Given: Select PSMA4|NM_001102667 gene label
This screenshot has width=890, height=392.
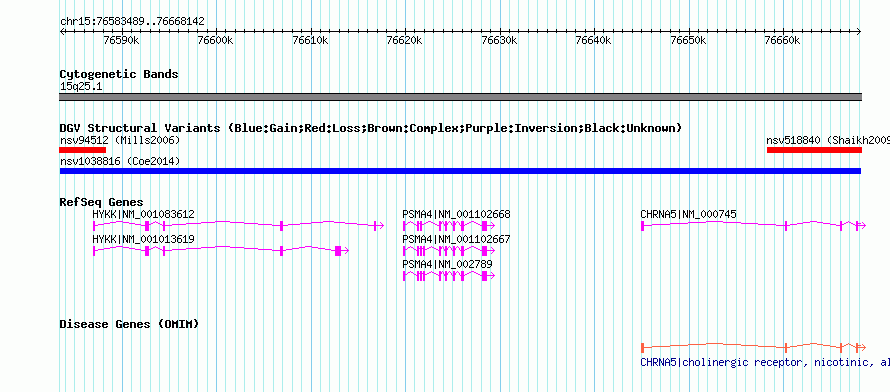Looking at the screenshot, I should coord(456,239).
